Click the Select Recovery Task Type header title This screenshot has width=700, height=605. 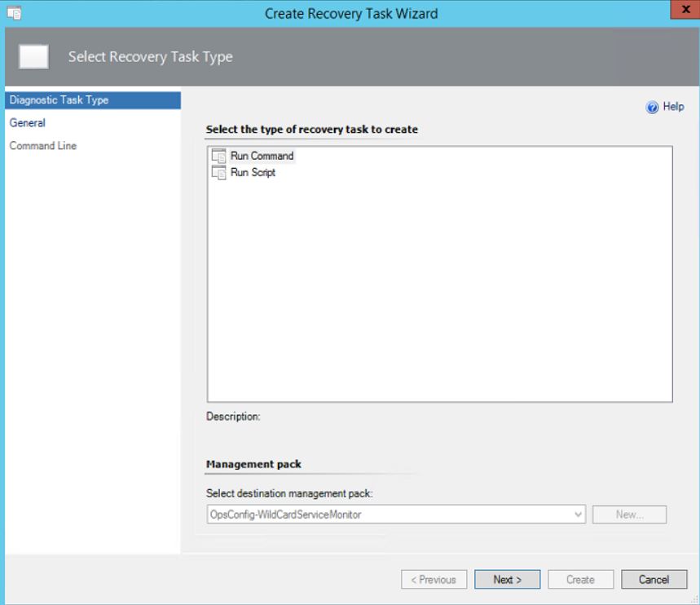[x=151, y=57]
